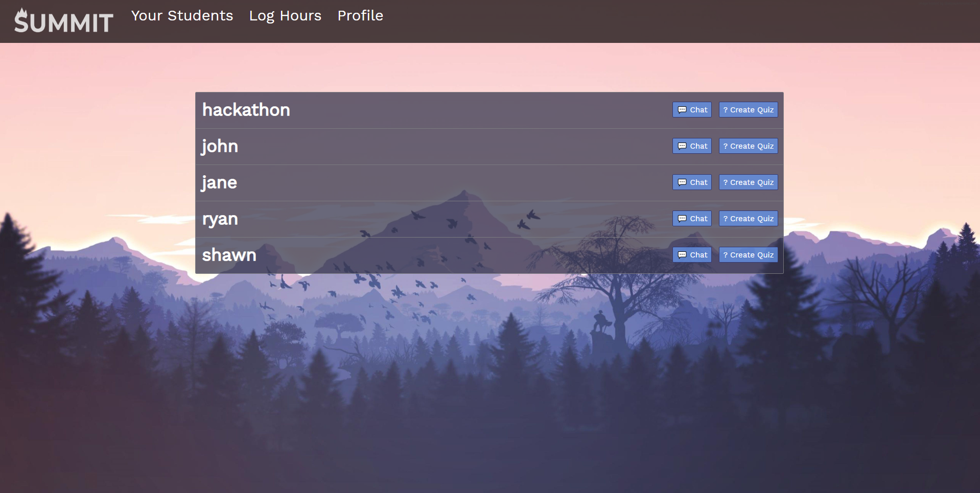Image resolution: width=980 pixels, height=493 pixels.
Task: Create a quiz for jane
Action: point(748,182)
